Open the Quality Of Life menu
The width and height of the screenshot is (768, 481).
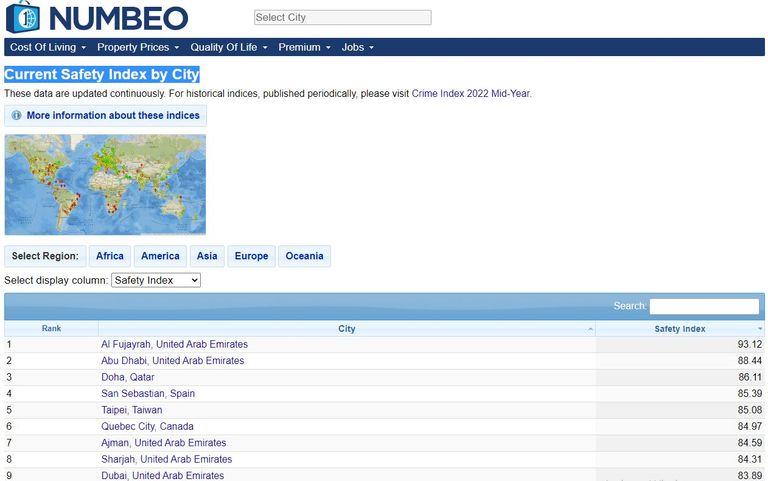[229, 47]
